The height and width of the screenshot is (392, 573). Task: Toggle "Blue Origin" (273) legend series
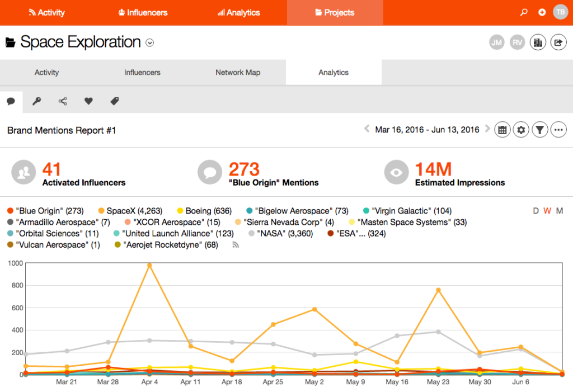point(46,211)
